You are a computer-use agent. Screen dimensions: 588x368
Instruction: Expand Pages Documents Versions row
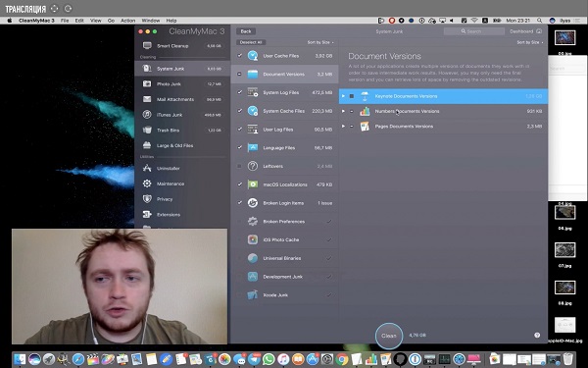tap(343, 127)
